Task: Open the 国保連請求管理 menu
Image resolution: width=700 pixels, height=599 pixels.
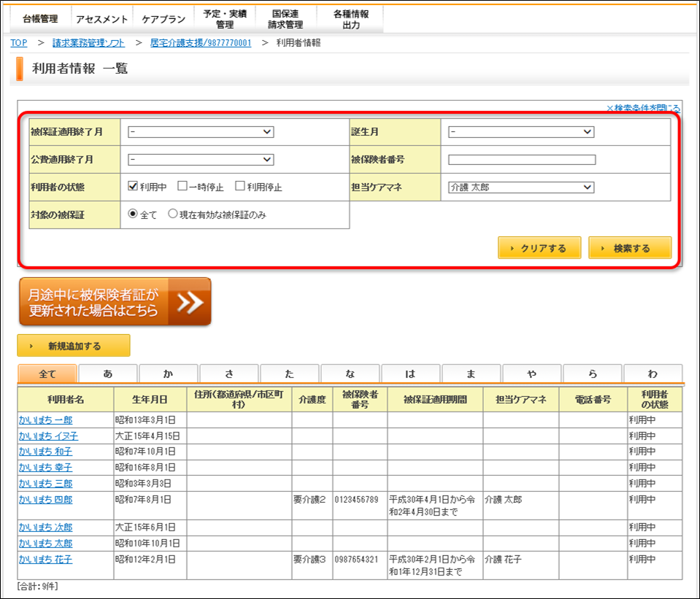Action: 285,19
